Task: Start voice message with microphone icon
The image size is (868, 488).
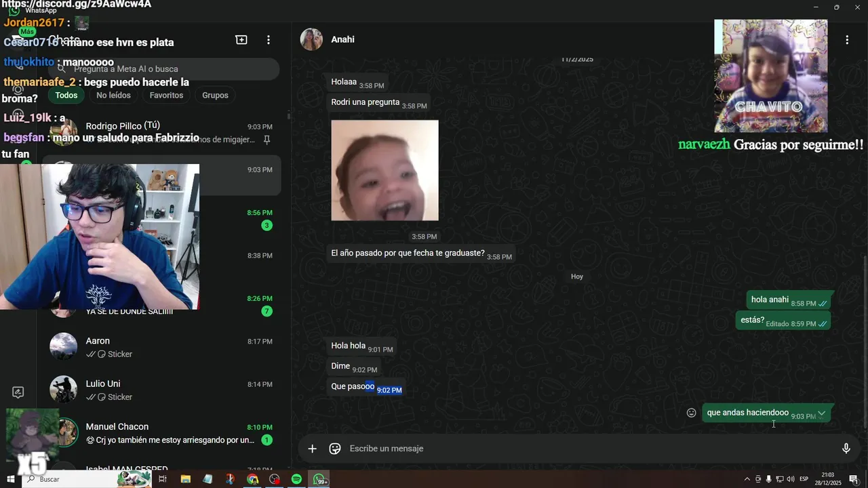Action: [846, 449]
